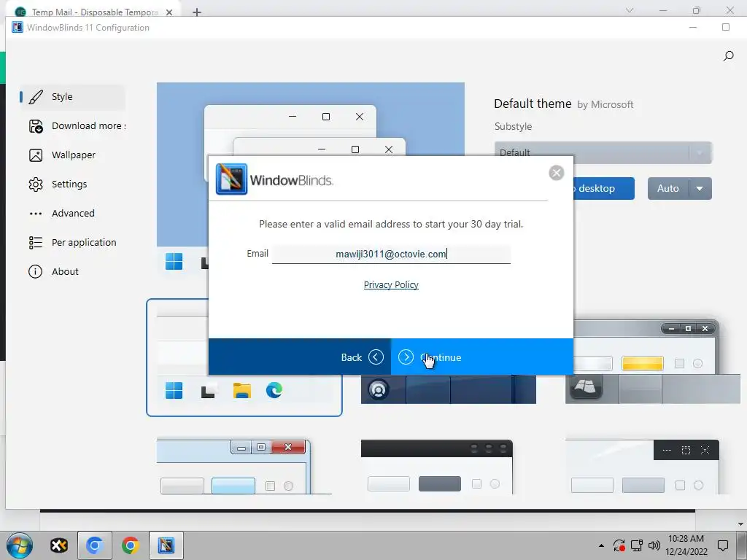This screenshot has width=747, height=560.
Task: Click the About info icon
Action: (35, 271)
